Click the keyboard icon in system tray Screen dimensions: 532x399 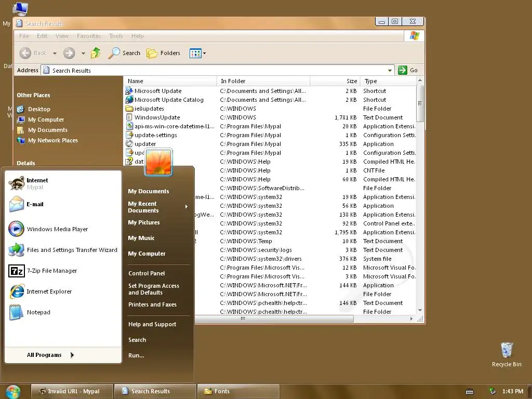click(470, 392)
